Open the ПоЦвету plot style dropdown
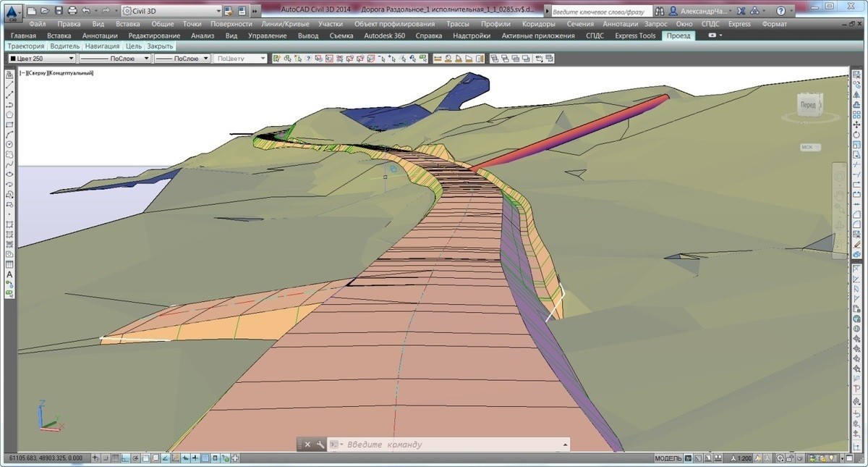This screenshot has width=868, height=467. coord(263,58)
